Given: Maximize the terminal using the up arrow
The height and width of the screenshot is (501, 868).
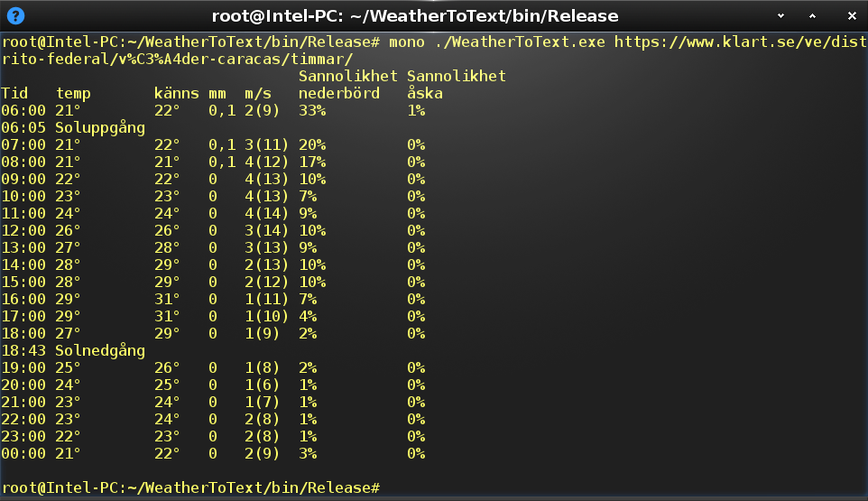Looking at the screenshot, I should pos(812,16).
